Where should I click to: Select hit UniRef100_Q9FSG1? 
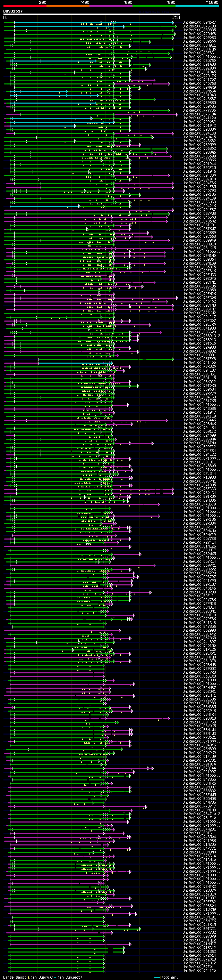coord(199,53)
